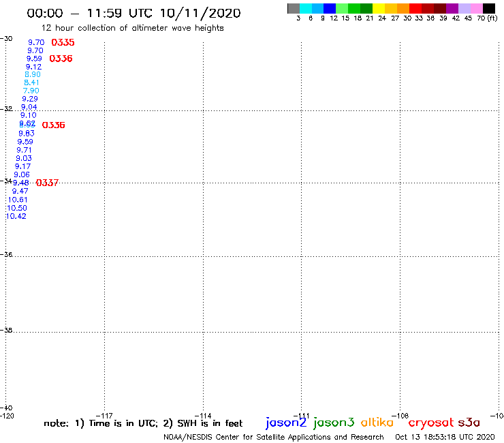Image resolution: width=504 pixels, height=443 pixels.
Task: Click the -32 latitude axis label
Action: point(6,109)
